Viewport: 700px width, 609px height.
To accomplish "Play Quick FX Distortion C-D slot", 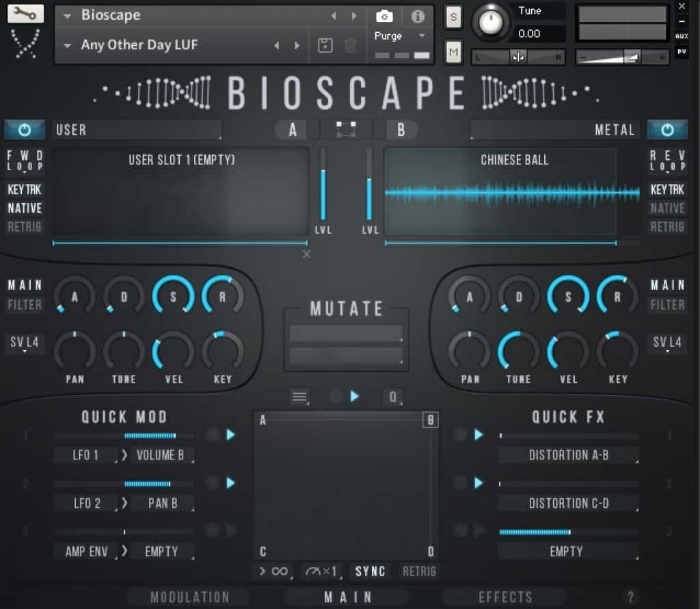I will [x=479, y=483].
